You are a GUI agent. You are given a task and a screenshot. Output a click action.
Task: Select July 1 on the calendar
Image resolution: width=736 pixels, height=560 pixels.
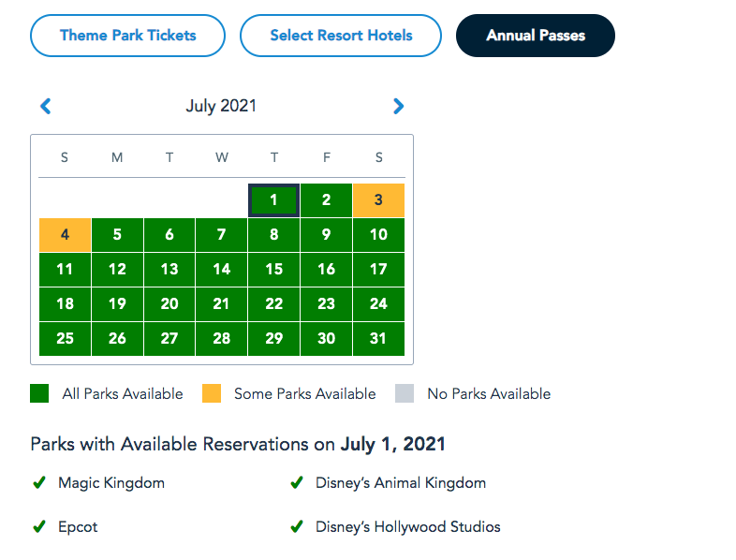pos(273,199)
